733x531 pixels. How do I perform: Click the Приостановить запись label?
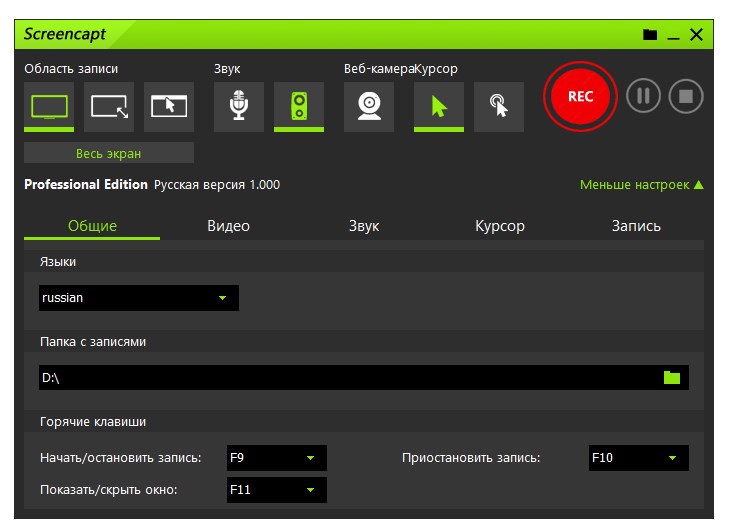click(x=471, y=458)
